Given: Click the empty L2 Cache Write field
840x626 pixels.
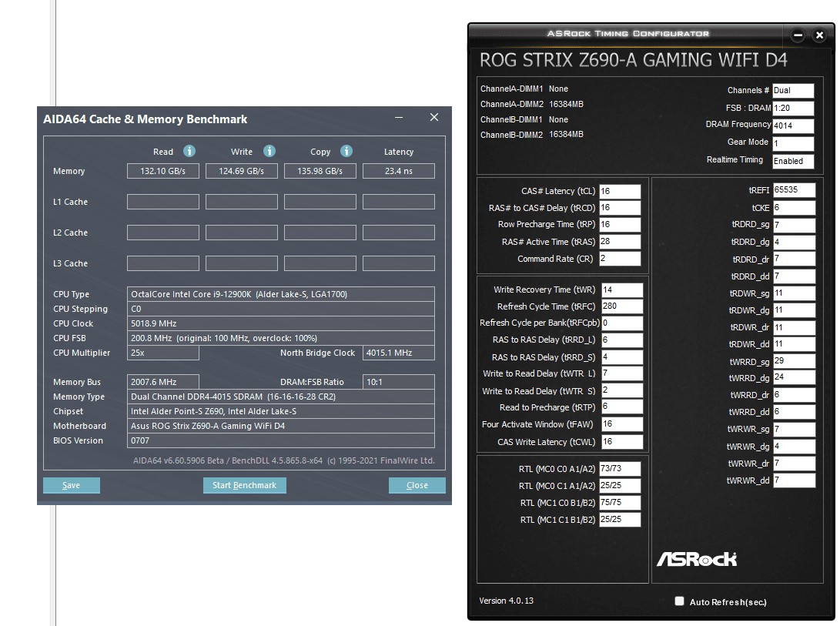Looking at the screenshot, I should [x=242, y=233].
